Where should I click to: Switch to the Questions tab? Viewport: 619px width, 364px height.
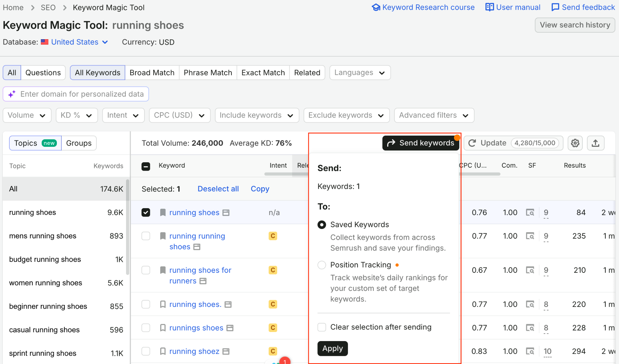coord(43,73)
